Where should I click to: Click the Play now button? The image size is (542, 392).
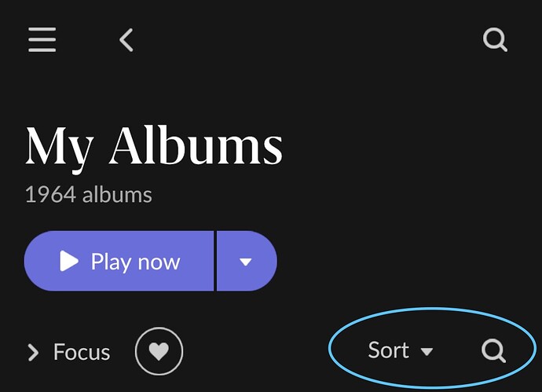[x=119, y=261]
